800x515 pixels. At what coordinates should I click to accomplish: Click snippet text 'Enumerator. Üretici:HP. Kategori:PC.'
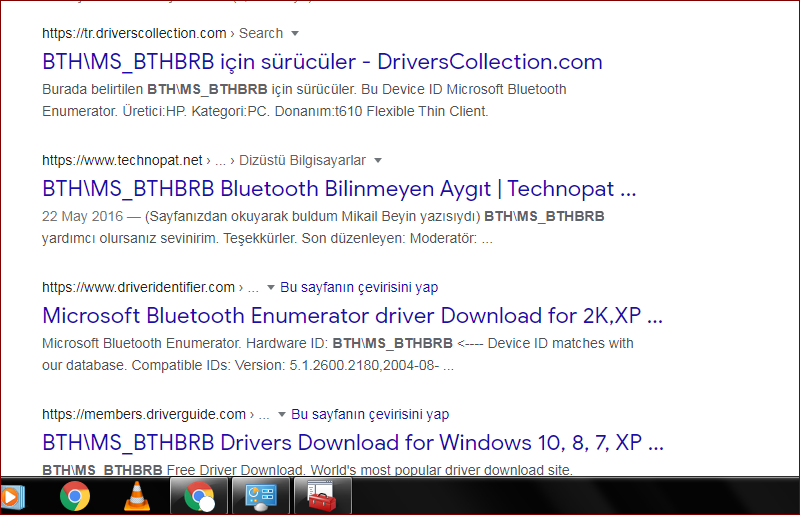coord(156,111)
